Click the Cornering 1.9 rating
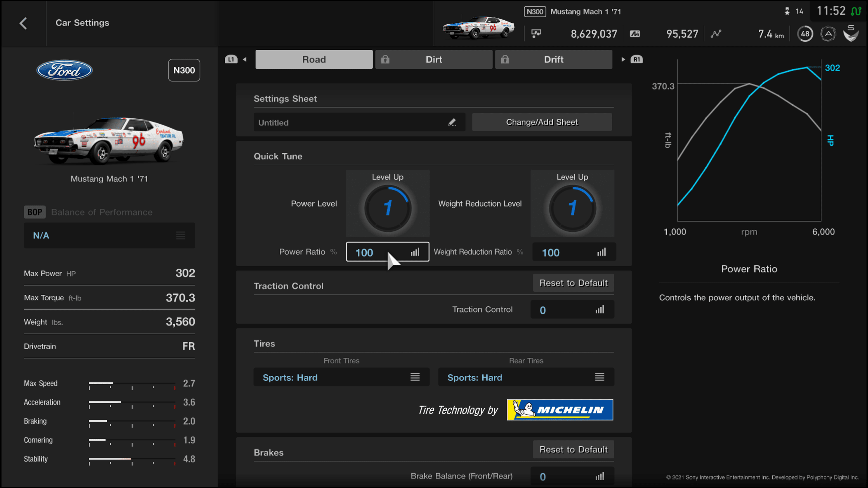The image size is (868, 488). 189,440
